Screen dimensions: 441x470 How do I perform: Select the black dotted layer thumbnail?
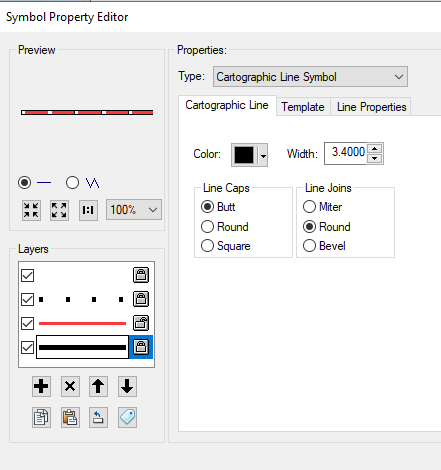(x=82, y=299)
